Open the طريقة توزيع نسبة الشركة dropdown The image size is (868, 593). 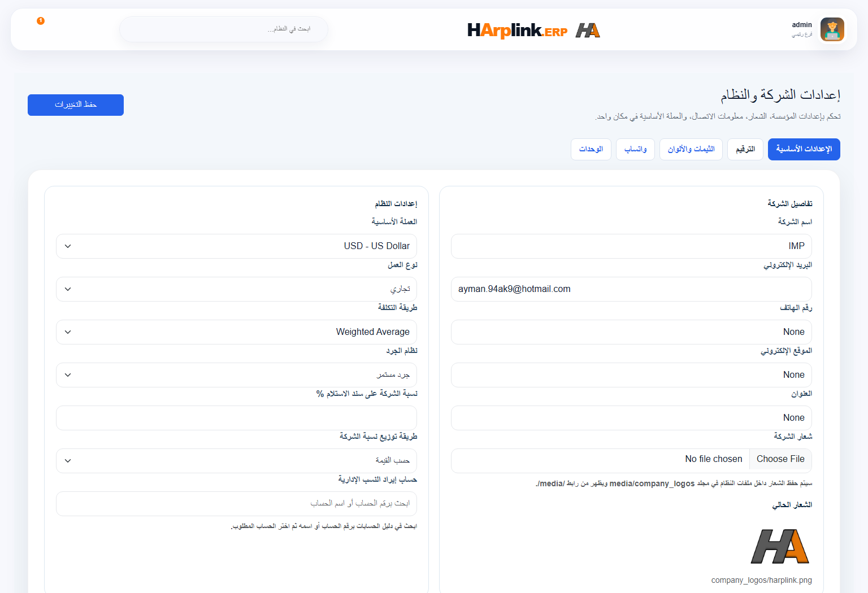(x=236, y=461)
